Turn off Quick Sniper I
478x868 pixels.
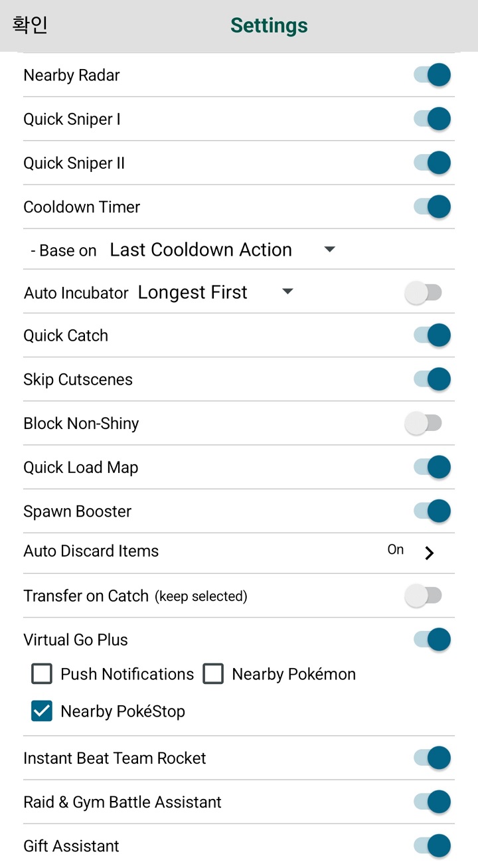tap(432, 119)
